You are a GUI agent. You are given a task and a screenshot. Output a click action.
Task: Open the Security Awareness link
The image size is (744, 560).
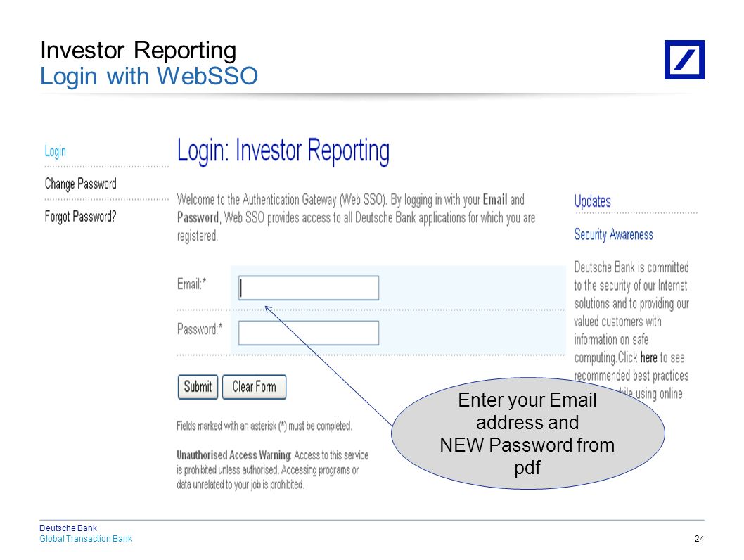(613, 234)
